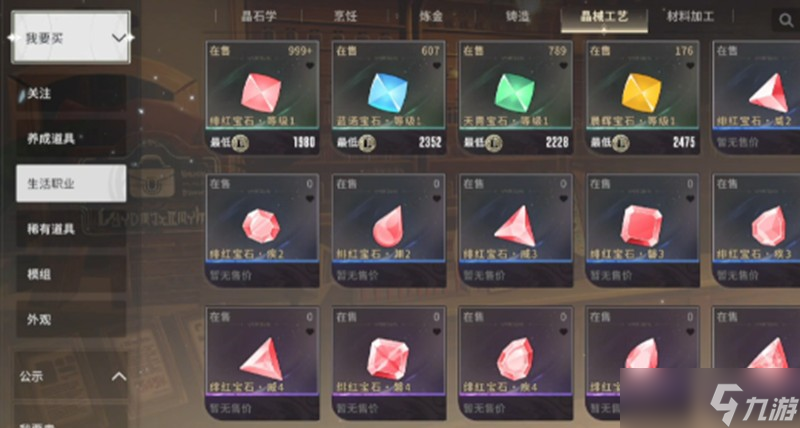Screen dimensions: 800x428
Task: Open the 外观 category
Action: [71, 319]
